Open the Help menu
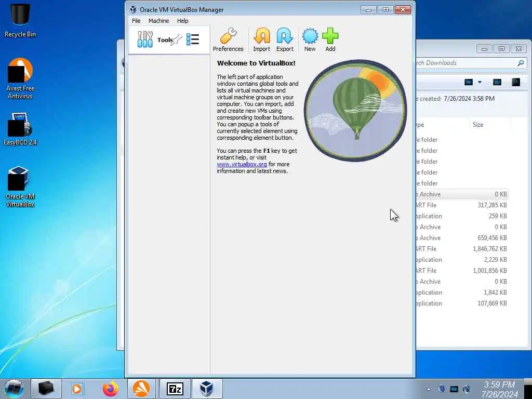This screenshot has width=532, height=399. tap(182, 21)
